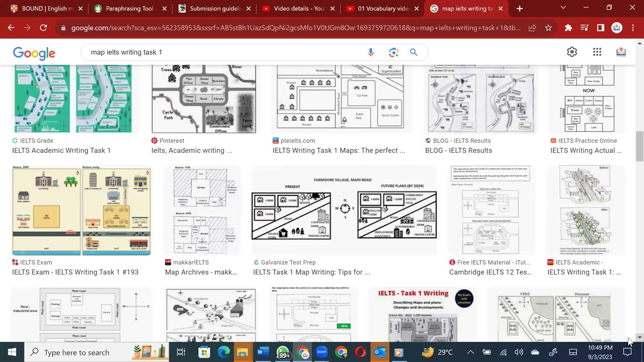Open the Farmshire Village map thumbnail
This screenshot has width=644, height=362.
pyautogui.click(x=344, y=211)
